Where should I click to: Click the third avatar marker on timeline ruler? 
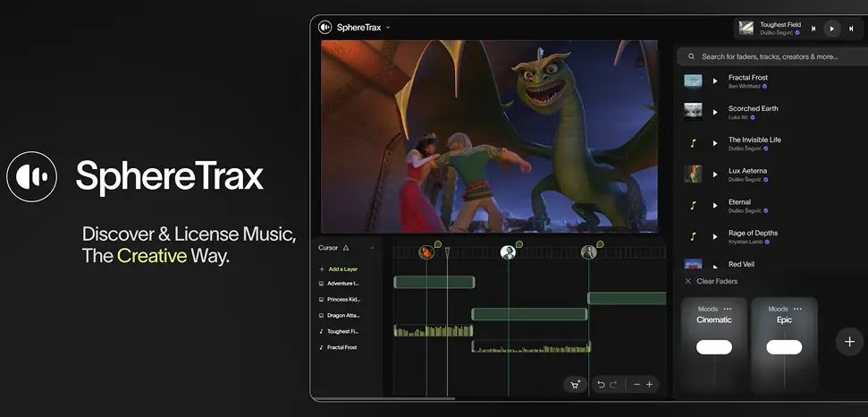pyautogui.click(x=588, y=252)
